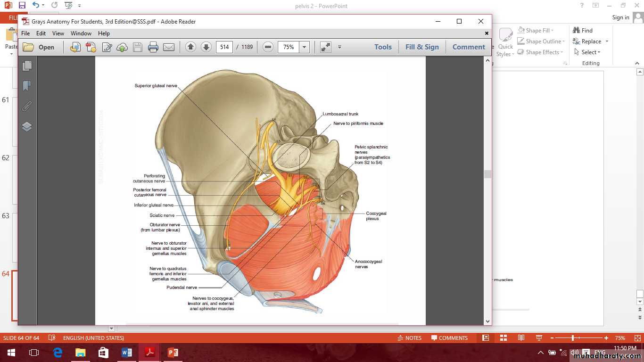644x362 pixels.
Task: Click the PowerPoint zoom slider
Action: (573, 338)
